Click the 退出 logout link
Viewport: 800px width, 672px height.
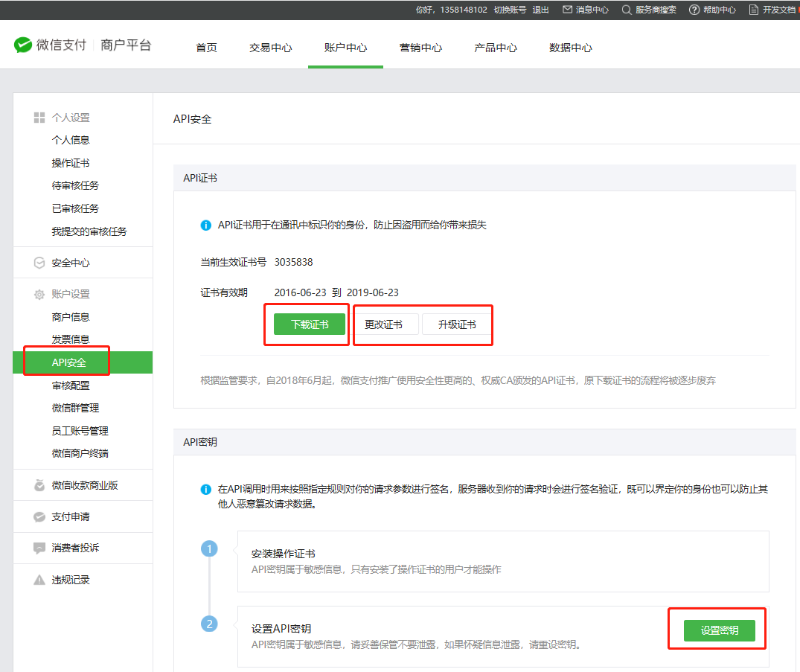[540, 10]
